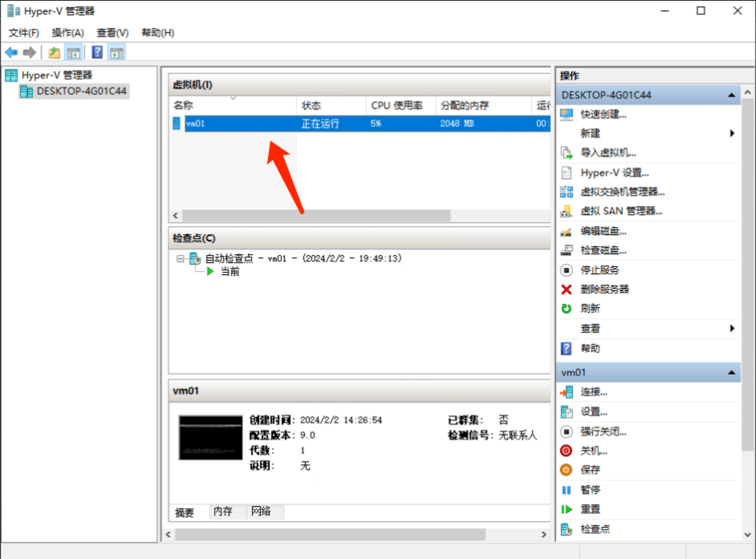
Task: Click the Up one level folder icon
Action: [55, 52]
